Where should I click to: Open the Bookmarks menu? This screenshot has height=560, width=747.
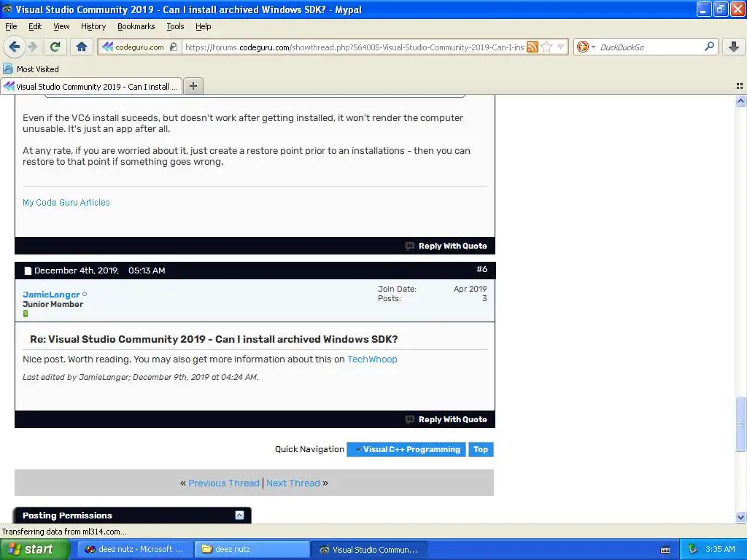tap(136, 26)
